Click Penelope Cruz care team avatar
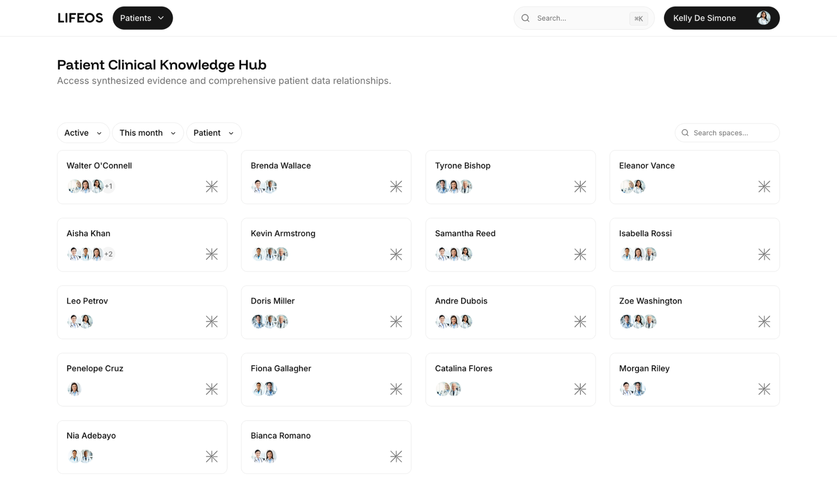Screen dimensions: 837x504 74,389
